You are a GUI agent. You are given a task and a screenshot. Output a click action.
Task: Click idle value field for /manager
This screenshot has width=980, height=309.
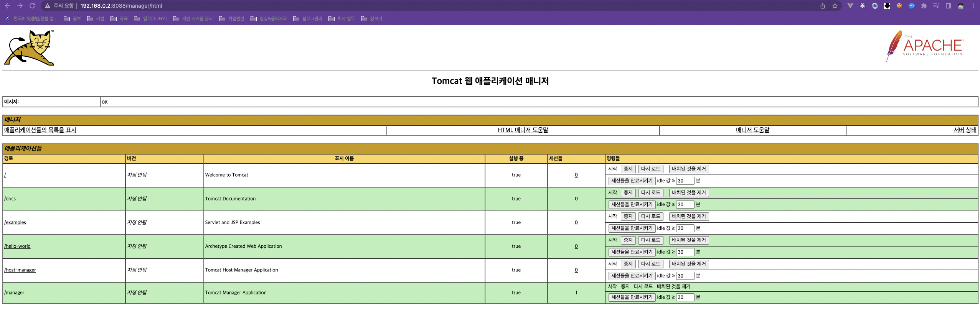pyautogui.click(x=685, y=297)
